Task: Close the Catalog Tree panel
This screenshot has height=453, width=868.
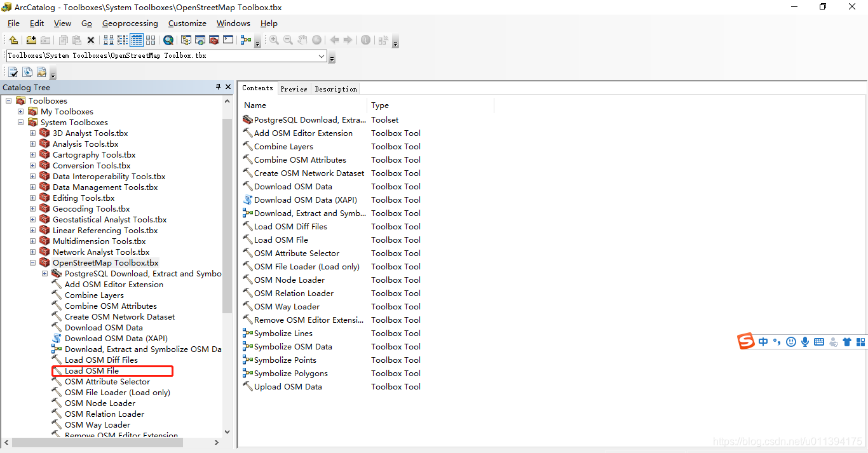Action: pyautogui.click(x=228, y=87)
